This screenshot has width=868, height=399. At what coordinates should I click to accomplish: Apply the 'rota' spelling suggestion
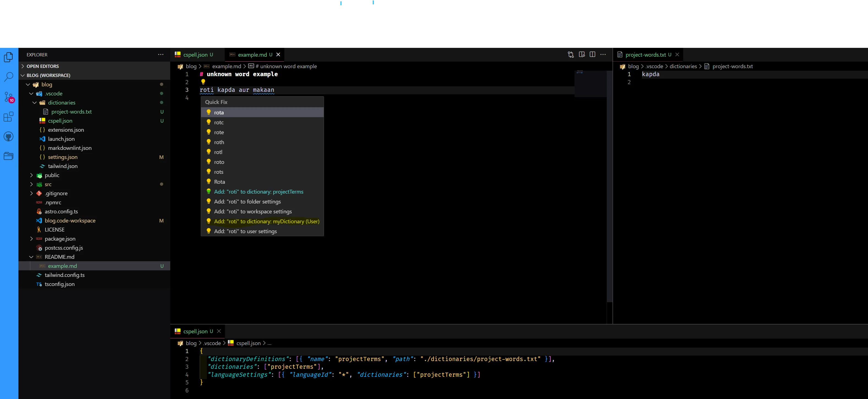pos(219,112)
